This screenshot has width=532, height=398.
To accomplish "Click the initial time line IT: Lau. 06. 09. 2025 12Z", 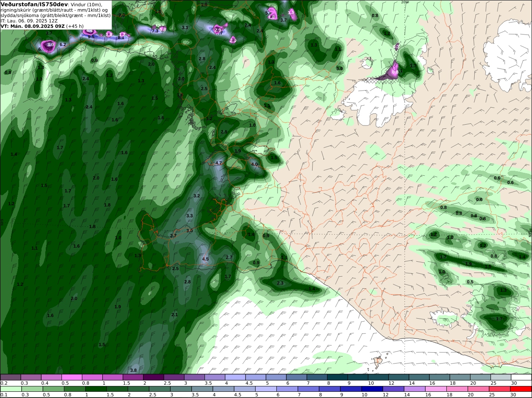I will pyautogui.click(x=29, y=21).
